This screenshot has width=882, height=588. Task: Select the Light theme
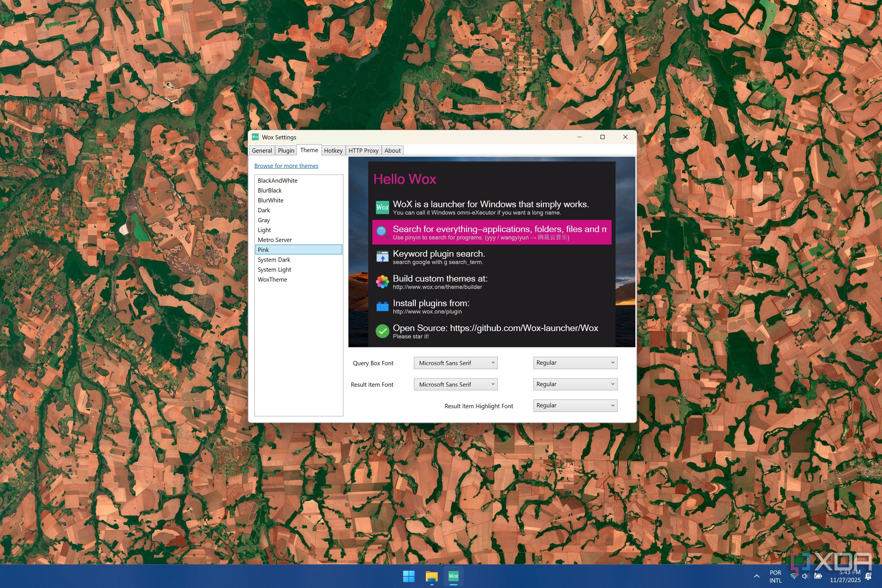(x=299, y=230)
